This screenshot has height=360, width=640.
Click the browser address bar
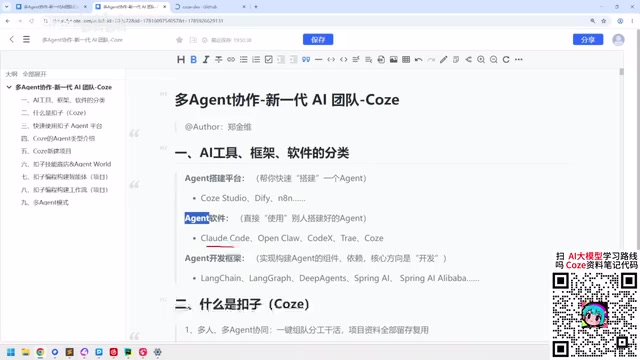[x=314, y=21]
